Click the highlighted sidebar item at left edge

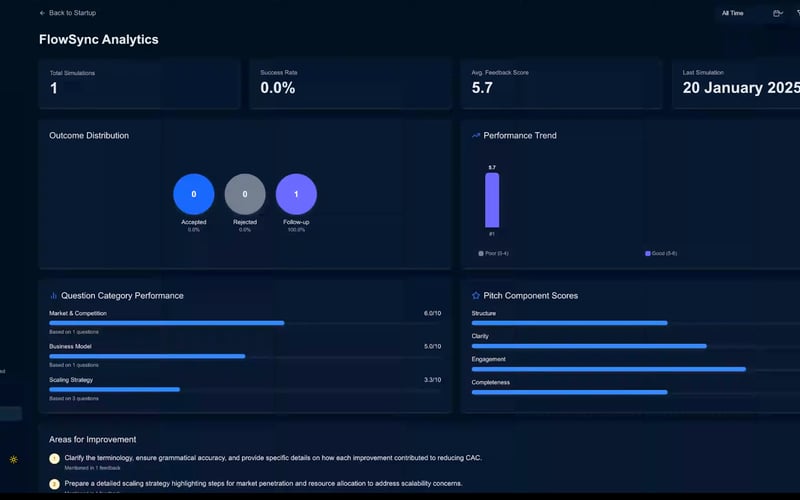[x=11, y=413]
